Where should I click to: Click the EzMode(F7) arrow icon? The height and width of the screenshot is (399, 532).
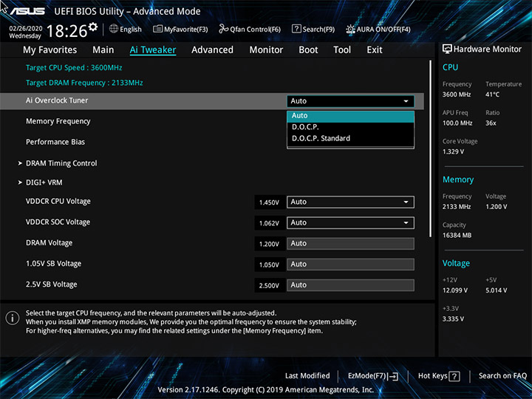click(x=392, y=376)
